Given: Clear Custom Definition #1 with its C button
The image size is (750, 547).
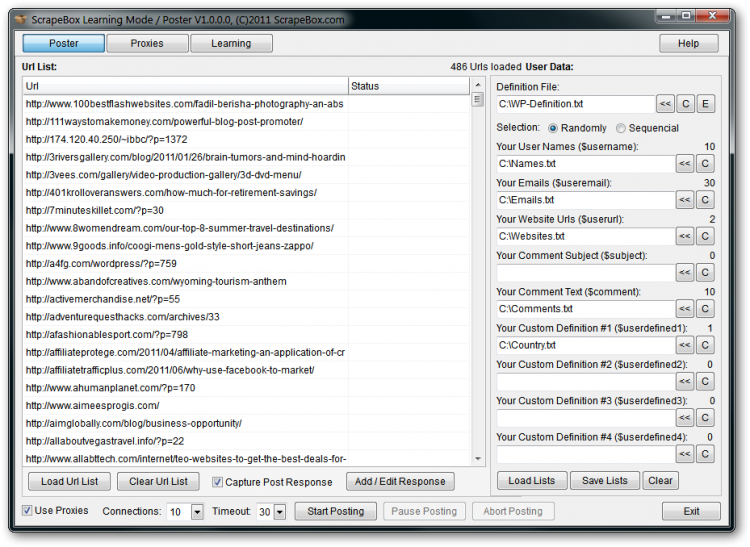Looking at the screenshot, I should tap(705, 345).
